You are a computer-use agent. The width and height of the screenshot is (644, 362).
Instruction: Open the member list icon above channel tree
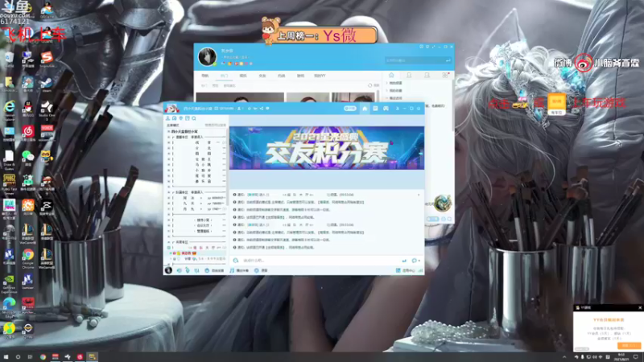[x=167, y=118]
